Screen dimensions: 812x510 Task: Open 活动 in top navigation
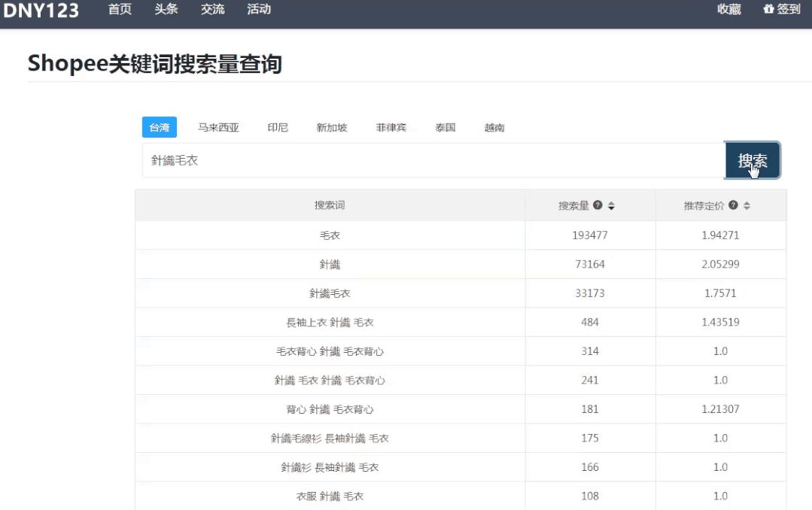[x=259, y=9]
